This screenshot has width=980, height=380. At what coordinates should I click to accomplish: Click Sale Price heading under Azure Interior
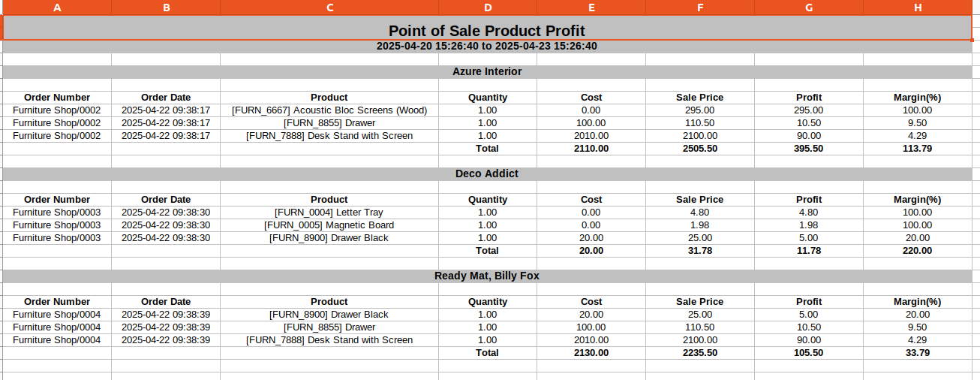700,98
